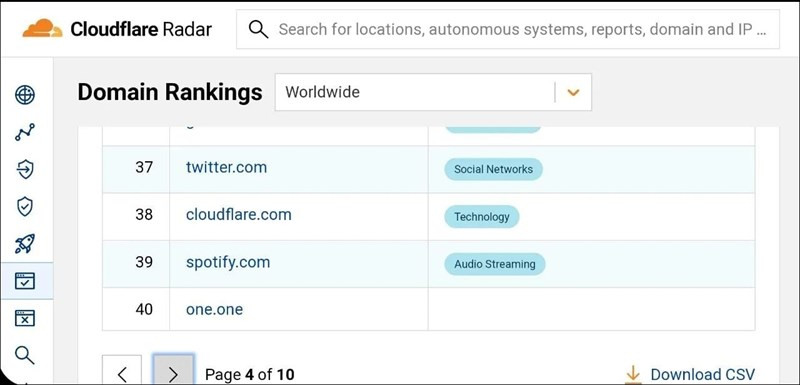Screen dimensions: 800x385
Task: Open the shield with arrow sidebar icon
Action: click(25, 169)
